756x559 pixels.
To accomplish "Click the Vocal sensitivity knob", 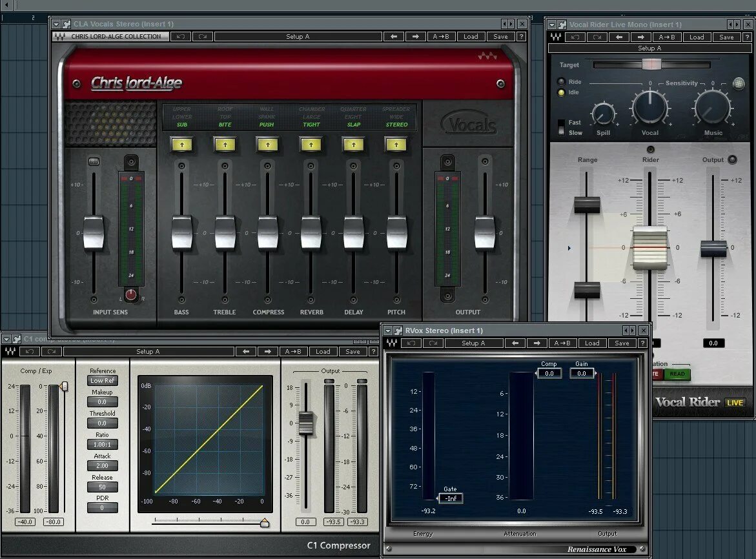I will tap(650, 107).
